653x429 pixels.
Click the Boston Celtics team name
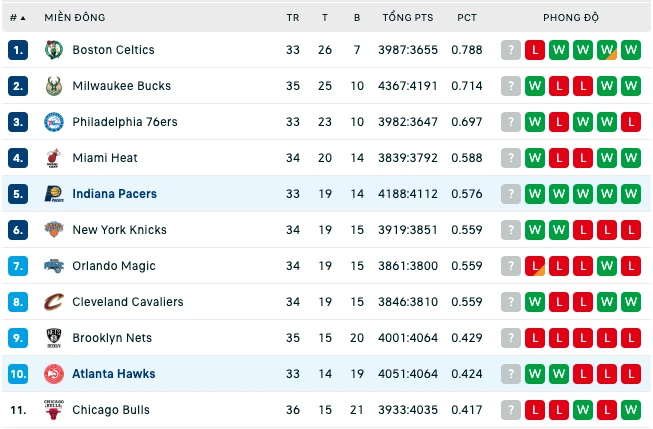(113, 50)
